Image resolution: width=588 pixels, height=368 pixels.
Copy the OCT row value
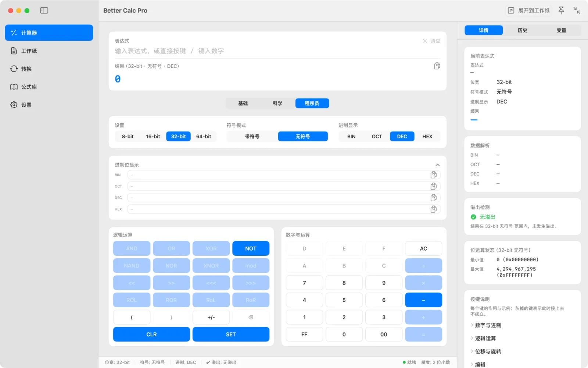pyautogui.click(x=434, y=186)
